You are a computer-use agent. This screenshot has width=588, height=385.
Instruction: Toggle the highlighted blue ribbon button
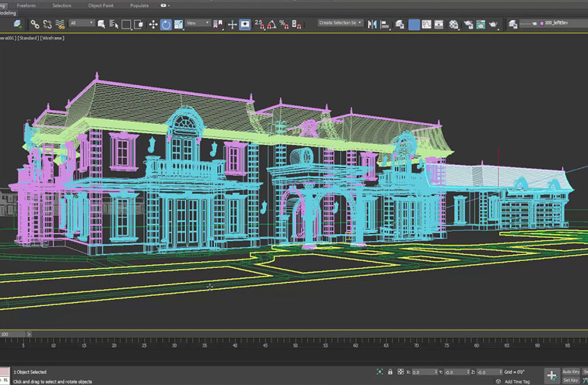[414, 25]
